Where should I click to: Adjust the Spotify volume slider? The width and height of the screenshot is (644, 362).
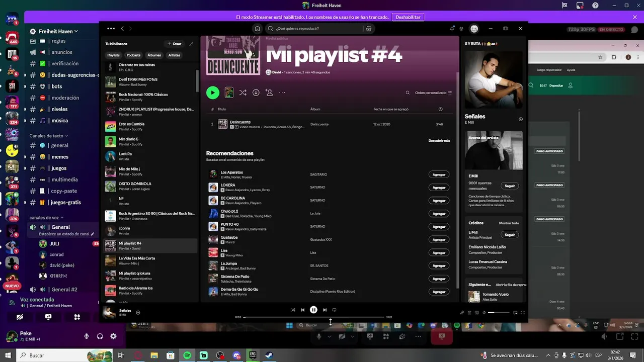click(499, 312)
